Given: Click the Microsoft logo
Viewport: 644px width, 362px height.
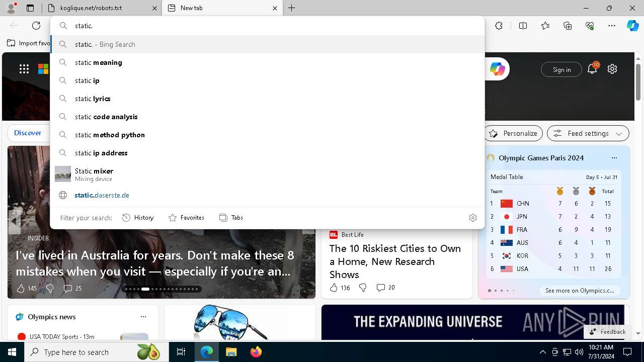Looking at the screenshot, I should 43,69.
